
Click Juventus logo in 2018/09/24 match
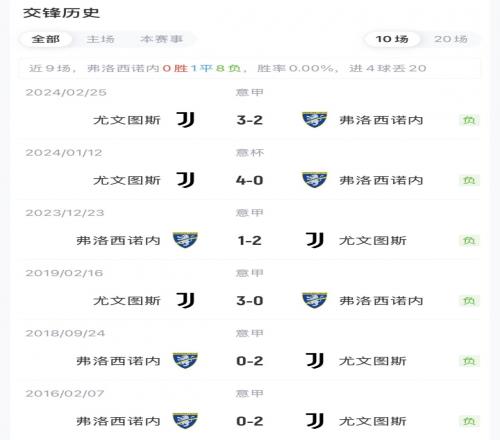tap(315, 361)
